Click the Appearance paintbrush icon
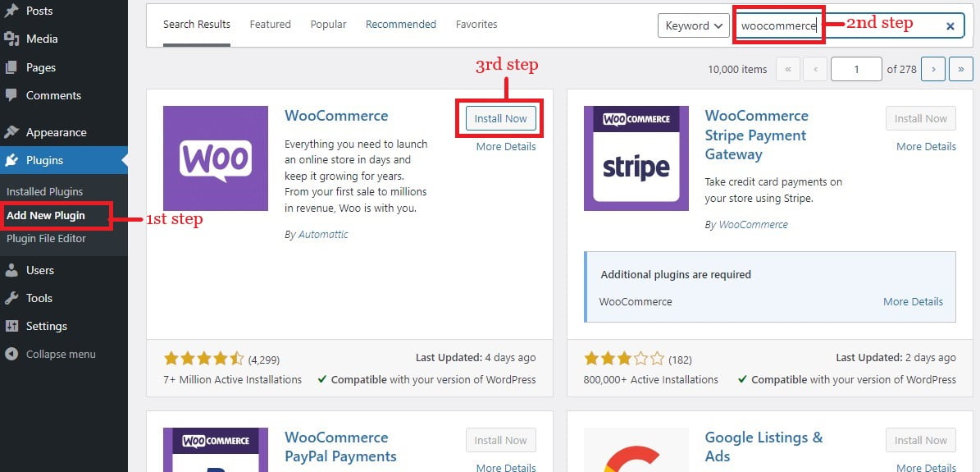The image size is (980, 472). pos(11,132)
